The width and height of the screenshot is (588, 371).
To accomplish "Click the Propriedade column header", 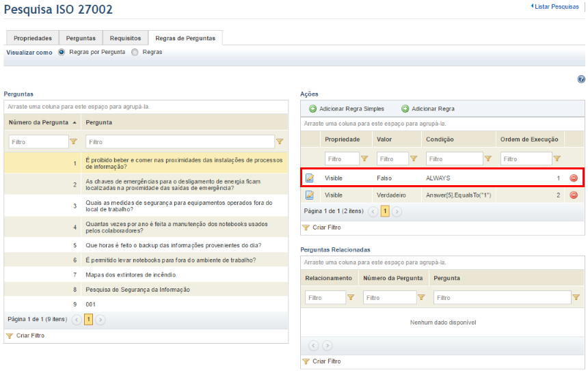I will 346,139.
